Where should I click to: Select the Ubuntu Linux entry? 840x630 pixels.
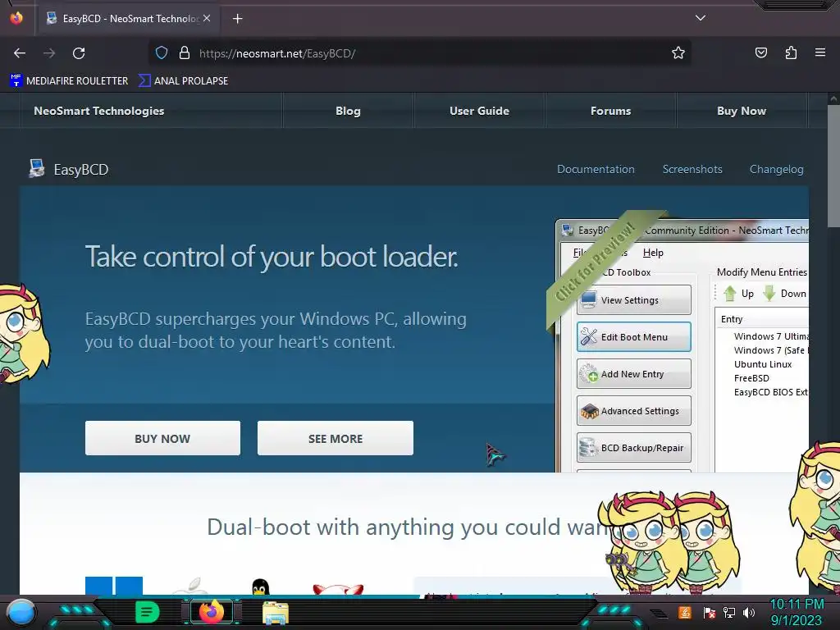[763, 364]
